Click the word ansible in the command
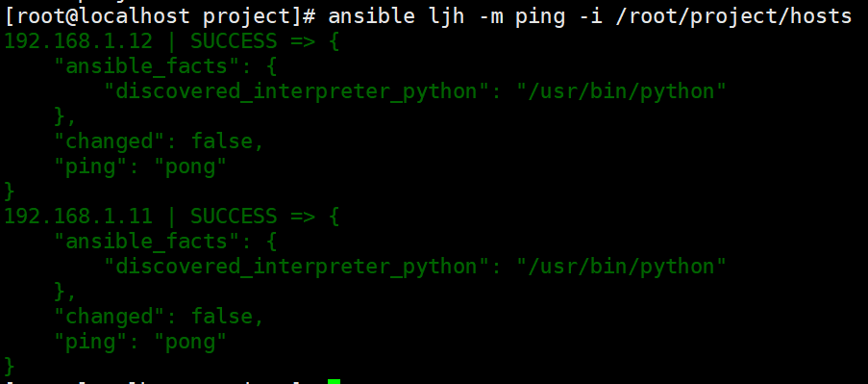This screenshot has height=384, width=868. point(371,16)
